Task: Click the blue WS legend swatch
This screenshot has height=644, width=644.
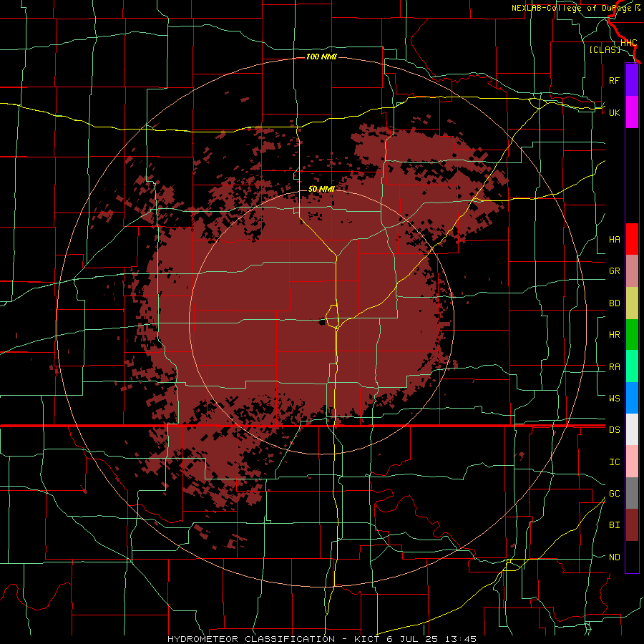Action: click(632, 398)
